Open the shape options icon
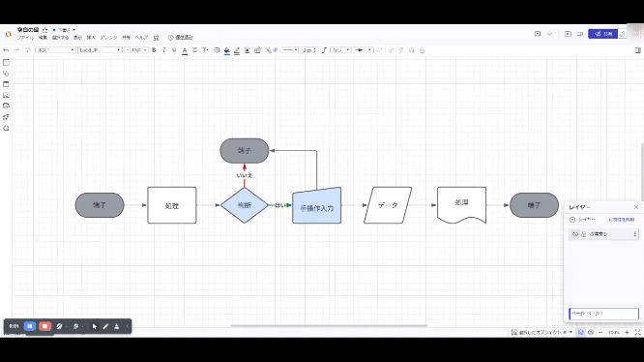This screenshot has width=644, height=362. pos(217,50)
